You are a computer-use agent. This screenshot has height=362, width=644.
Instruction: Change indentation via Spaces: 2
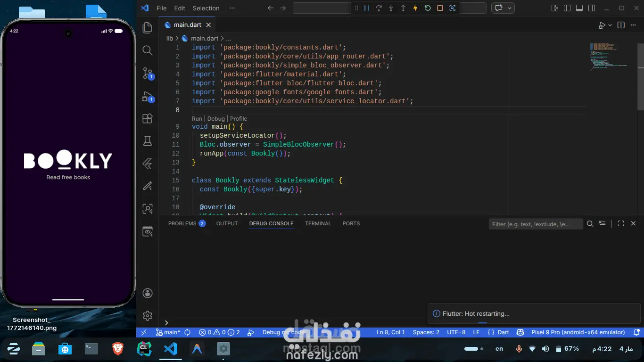click(426, 332)
